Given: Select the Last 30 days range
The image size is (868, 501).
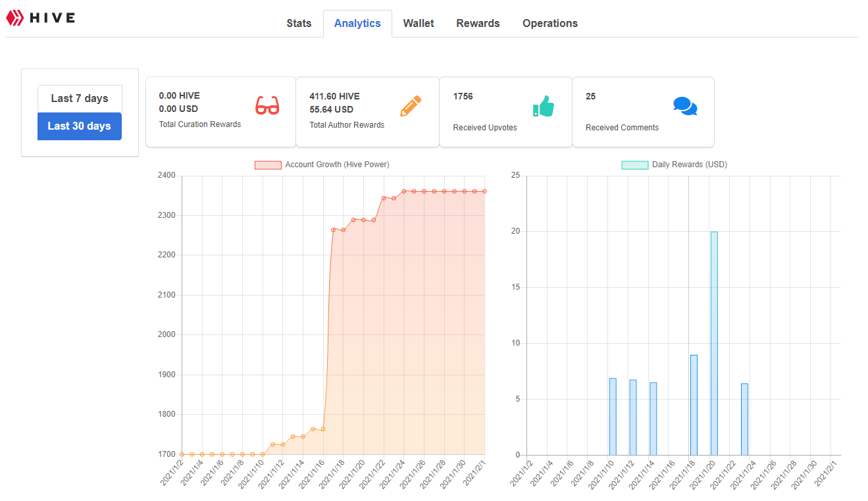Looking at the screenshot, I should point(80,126).
